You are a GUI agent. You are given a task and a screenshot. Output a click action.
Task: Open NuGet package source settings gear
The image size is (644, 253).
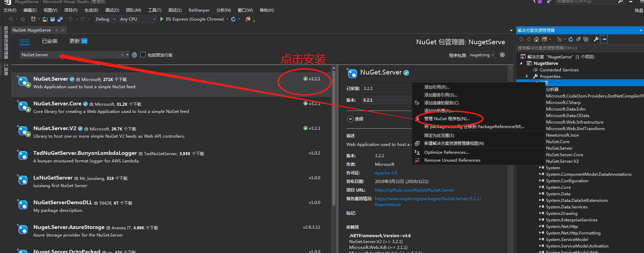pos(502,55)
